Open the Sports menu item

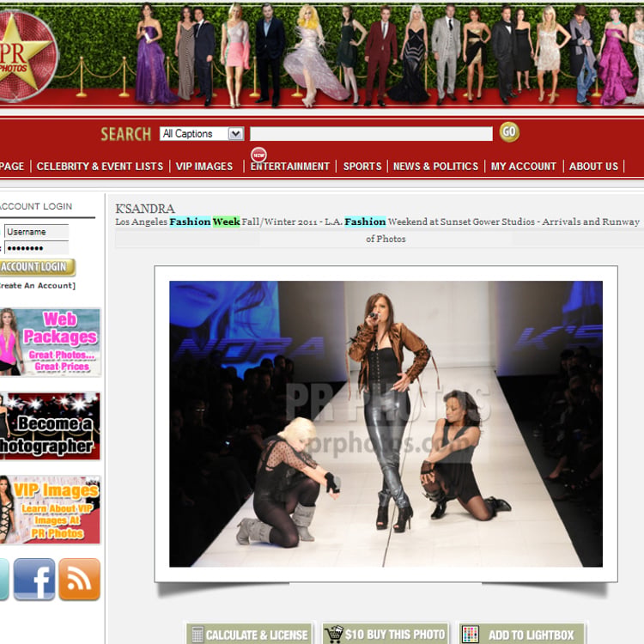362,167
